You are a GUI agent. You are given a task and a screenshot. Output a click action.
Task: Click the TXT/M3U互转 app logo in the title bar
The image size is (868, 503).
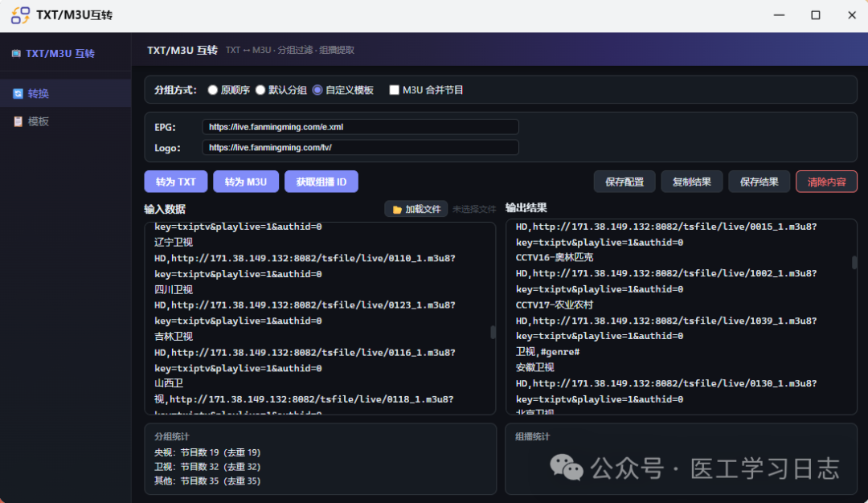(19, 14)
